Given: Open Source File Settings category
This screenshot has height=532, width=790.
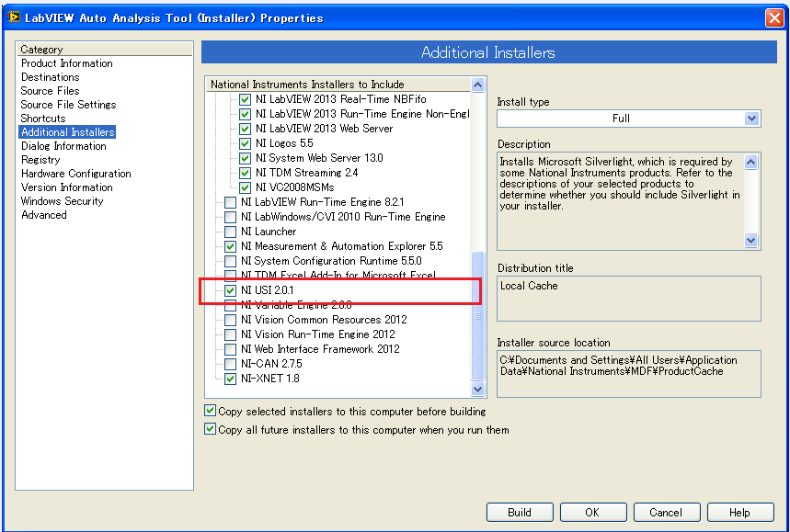Looking at the screenshot, I should 68,105.
